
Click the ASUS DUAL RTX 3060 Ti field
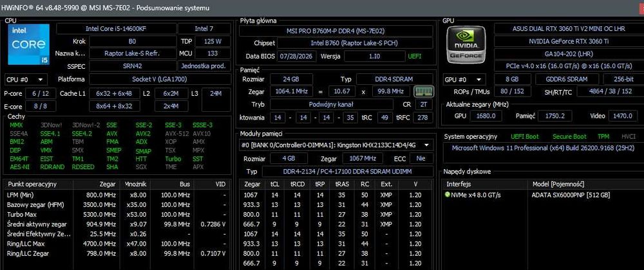(x=569, y=29)
